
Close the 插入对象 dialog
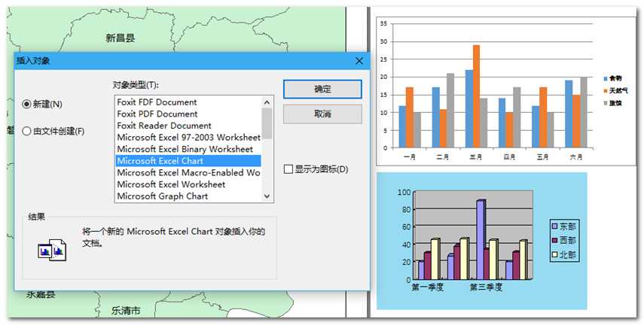click(x=359, y=61)
